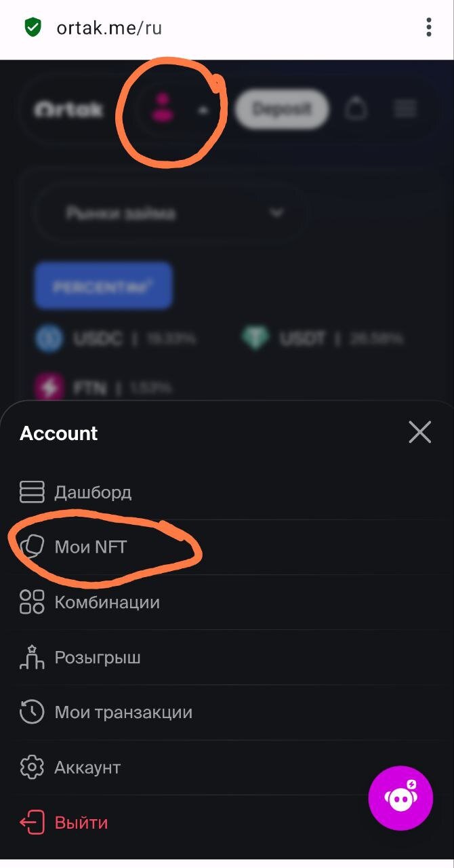Click the clock icon beside Мои транзакции
The image size is (454, 868).
(32, 712)
